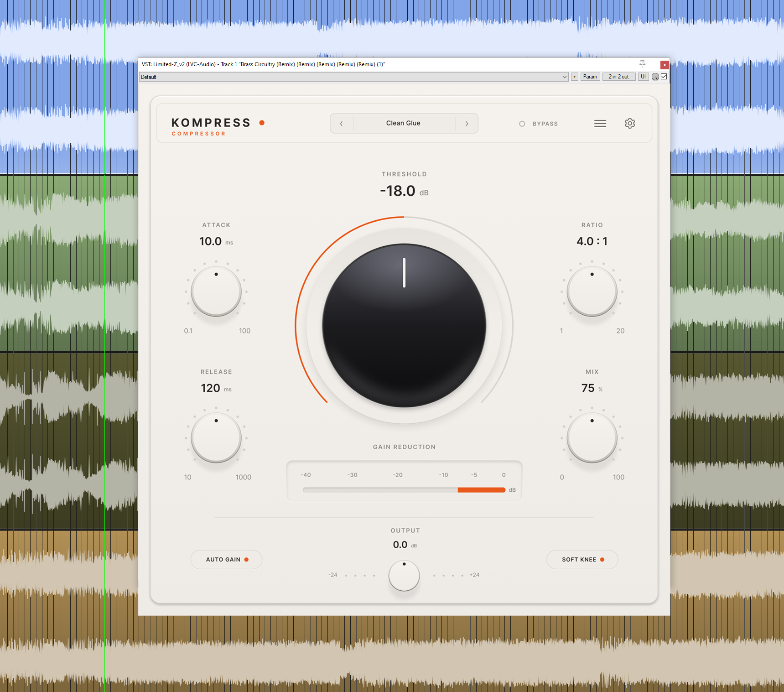This screenshot has width=784, height=692.
Task: Click the 0.0 dB output value
Action: (405, 545)
